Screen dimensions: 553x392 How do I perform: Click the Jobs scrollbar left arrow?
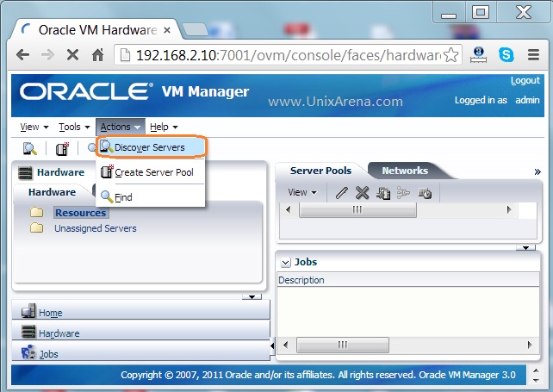click(286, 345)
